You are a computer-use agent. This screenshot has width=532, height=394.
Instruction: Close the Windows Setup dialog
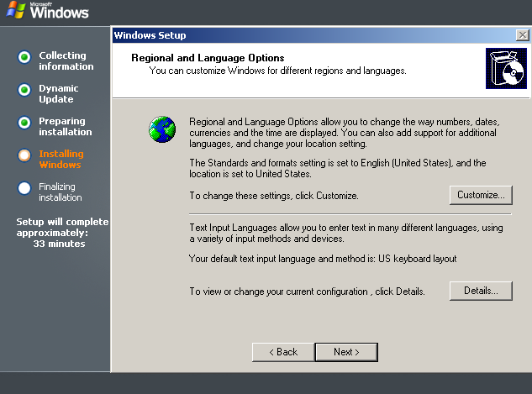[523, 35]
